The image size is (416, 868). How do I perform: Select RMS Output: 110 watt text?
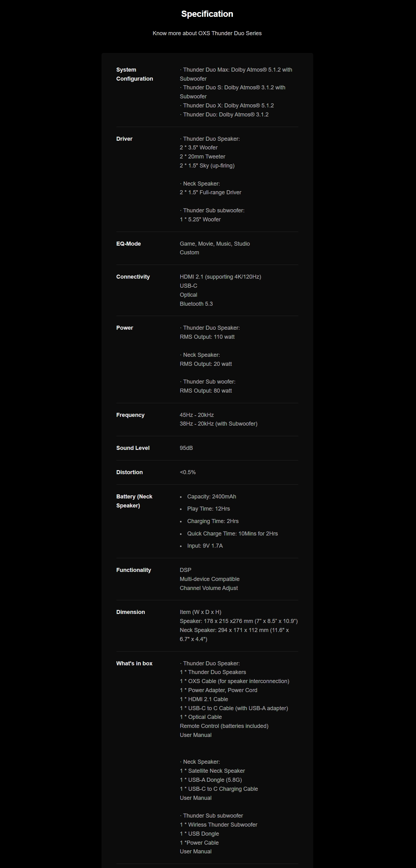click(207, 337)
